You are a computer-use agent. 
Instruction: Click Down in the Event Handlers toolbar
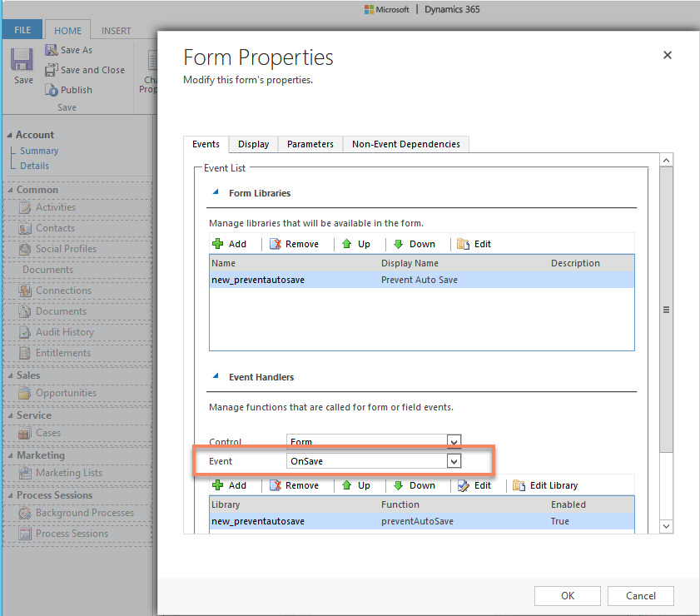[x=416, y=485]
